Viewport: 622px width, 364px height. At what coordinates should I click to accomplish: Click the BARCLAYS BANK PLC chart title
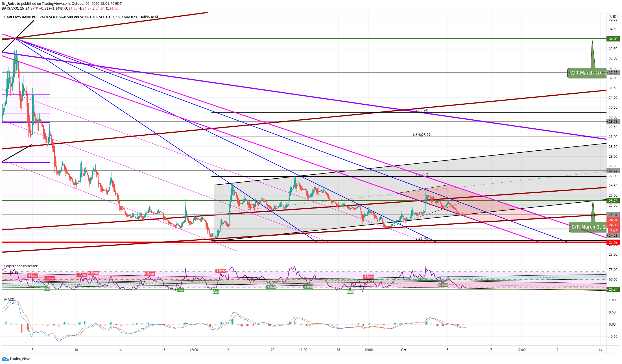click(81, 17)
